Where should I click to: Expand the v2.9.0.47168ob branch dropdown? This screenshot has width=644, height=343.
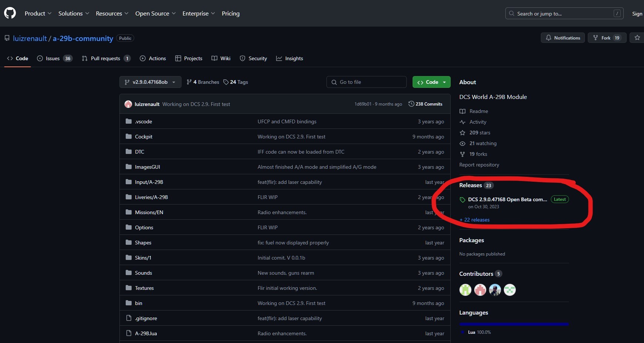click(150, 82)
